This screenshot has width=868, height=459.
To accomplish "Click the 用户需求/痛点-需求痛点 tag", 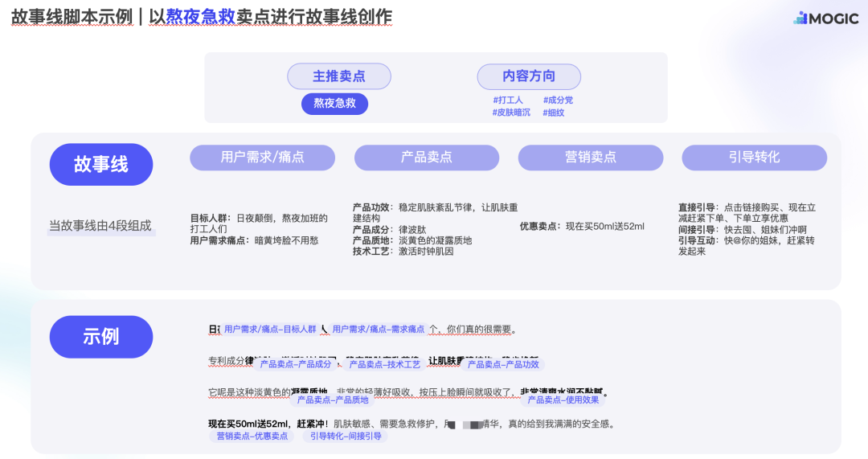I will [x=378, y=330].
